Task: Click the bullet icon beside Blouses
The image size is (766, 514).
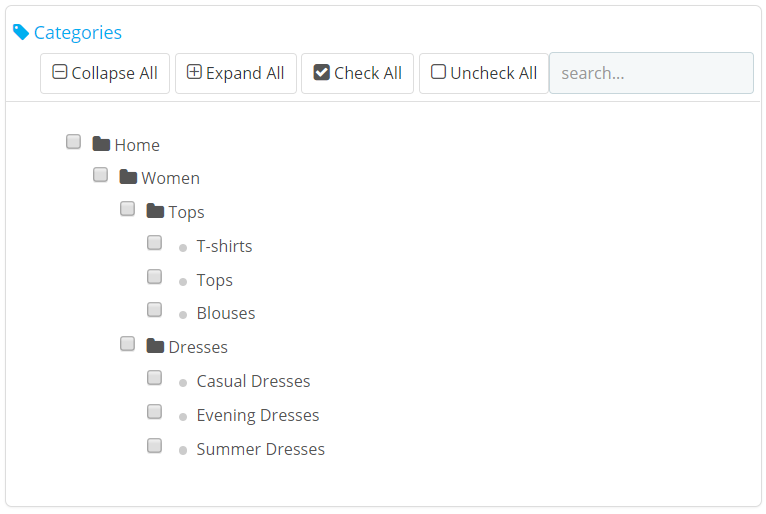Action: point(183,315)
